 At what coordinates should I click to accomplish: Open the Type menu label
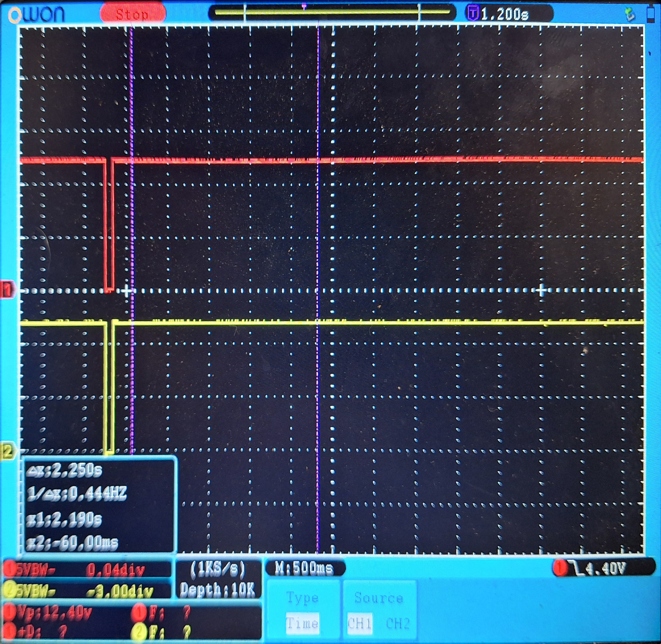[x=302, y=598]
